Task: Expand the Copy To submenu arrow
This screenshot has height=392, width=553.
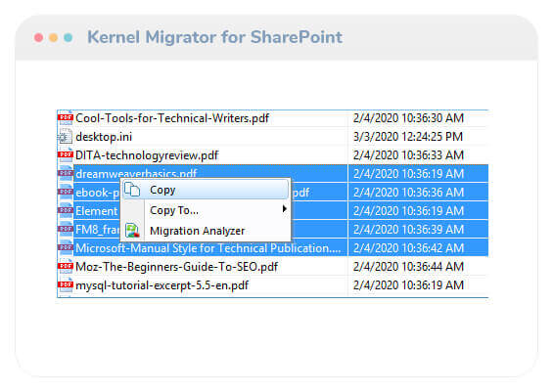Action: [x=284, y=209]
